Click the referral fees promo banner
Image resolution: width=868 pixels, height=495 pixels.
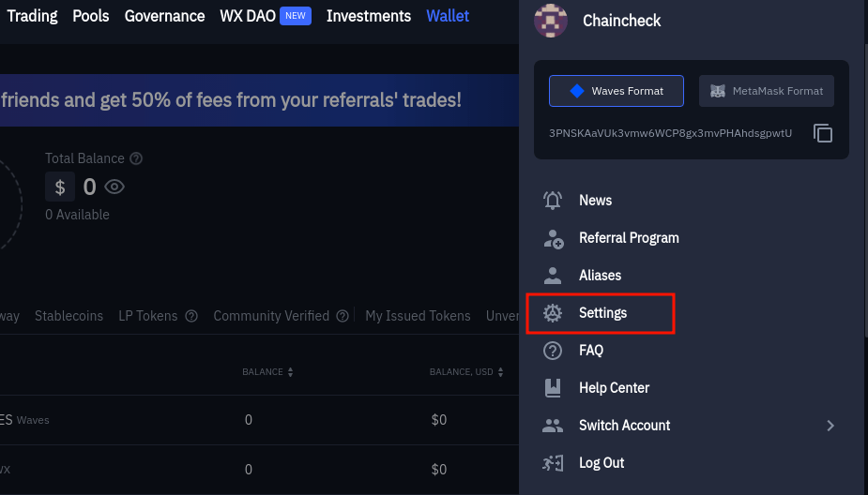point(260,100)
